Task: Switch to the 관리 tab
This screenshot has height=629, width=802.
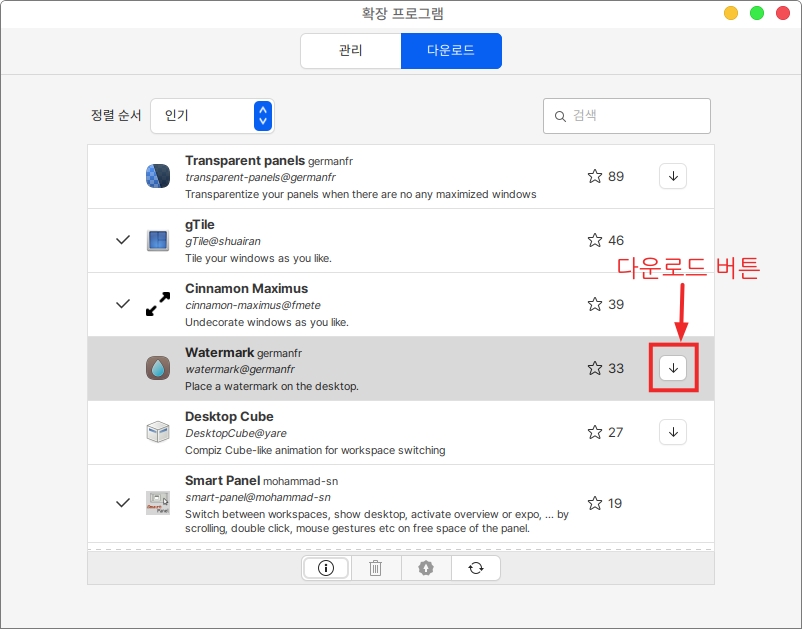Action: [350, 51]
